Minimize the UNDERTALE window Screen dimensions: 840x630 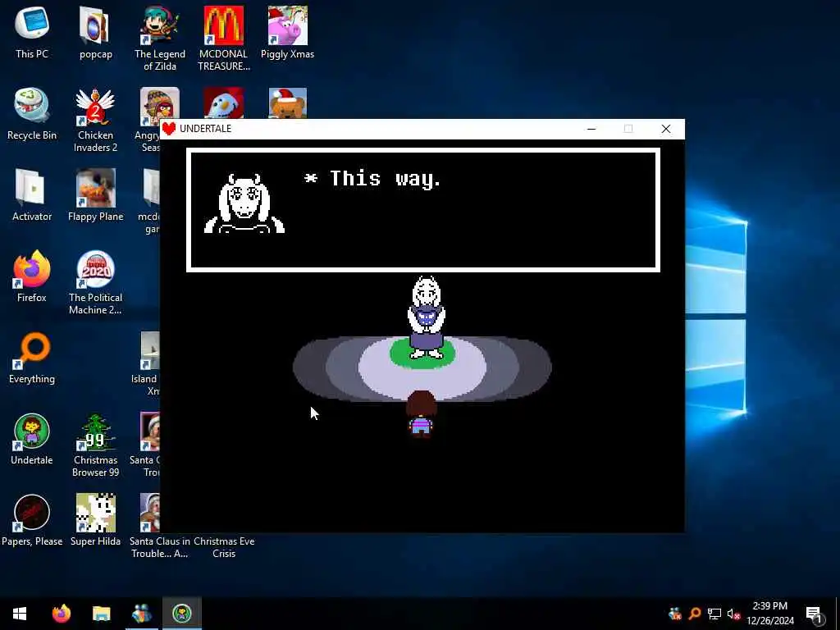point(591,129)
